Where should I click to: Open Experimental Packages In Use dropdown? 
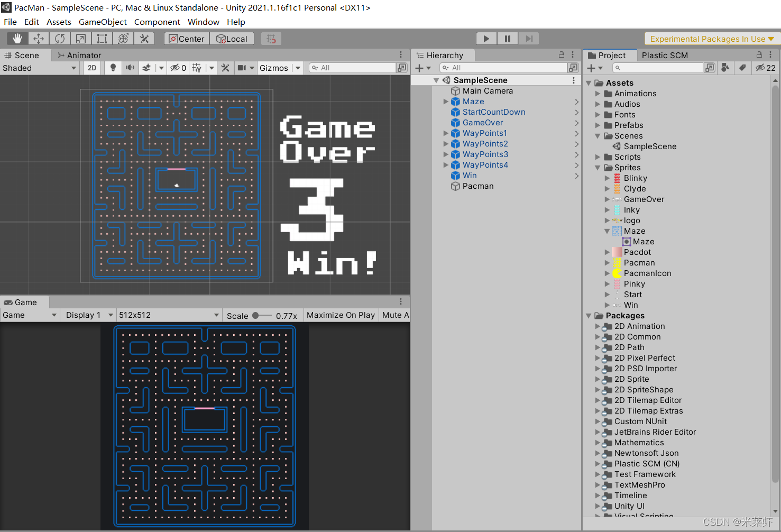coord(712,39)
